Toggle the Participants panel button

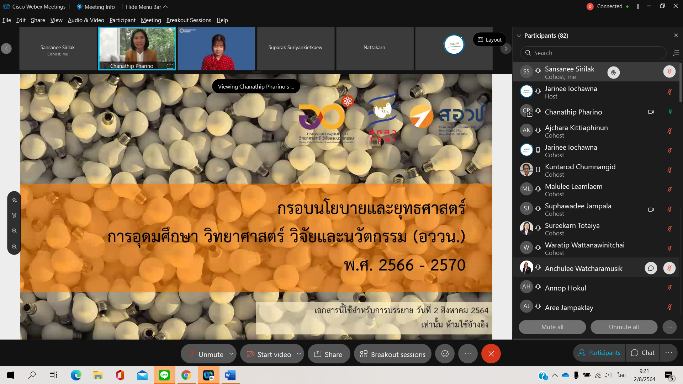point(599,353)
